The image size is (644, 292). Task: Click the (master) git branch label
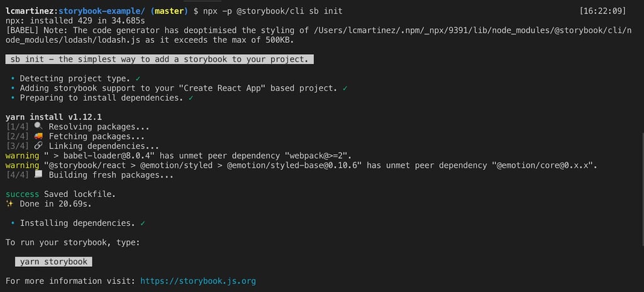pos(169,11)
